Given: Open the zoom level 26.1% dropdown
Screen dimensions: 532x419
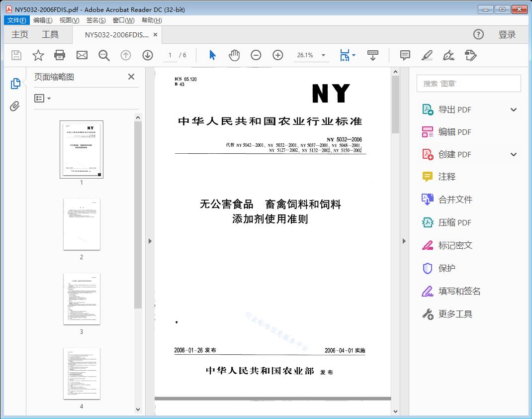Looking at the screenshot, I should click(x=323, y=55).
